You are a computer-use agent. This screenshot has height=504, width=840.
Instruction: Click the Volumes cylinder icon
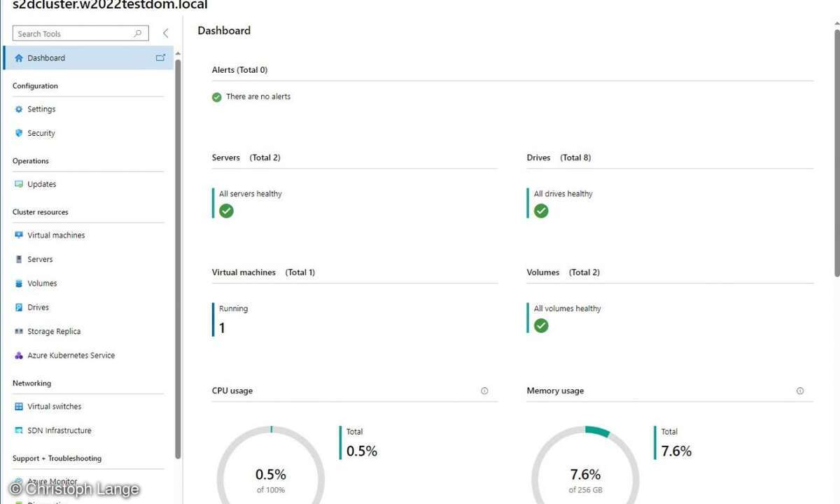click(19, 283)
